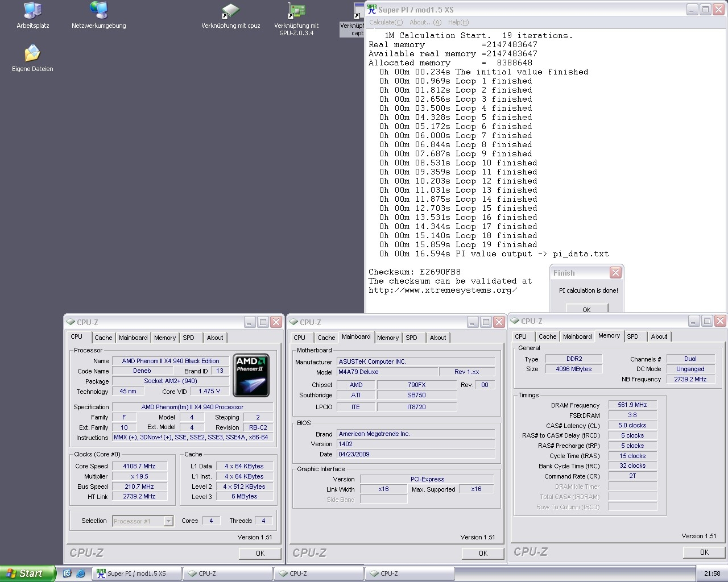728x582 pixels.
Task: Click the Multiplier x 19.5 value
Action: pos(140,476)
